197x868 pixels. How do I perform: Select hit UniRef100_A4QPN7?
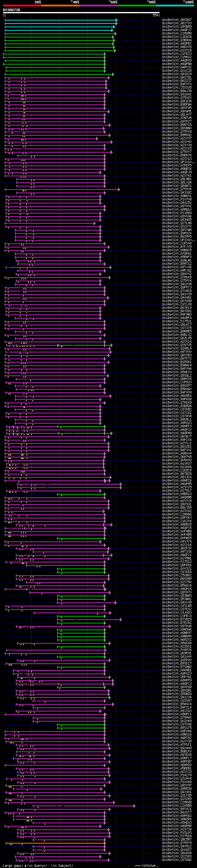pyautogui.click(x=177, y=43)
